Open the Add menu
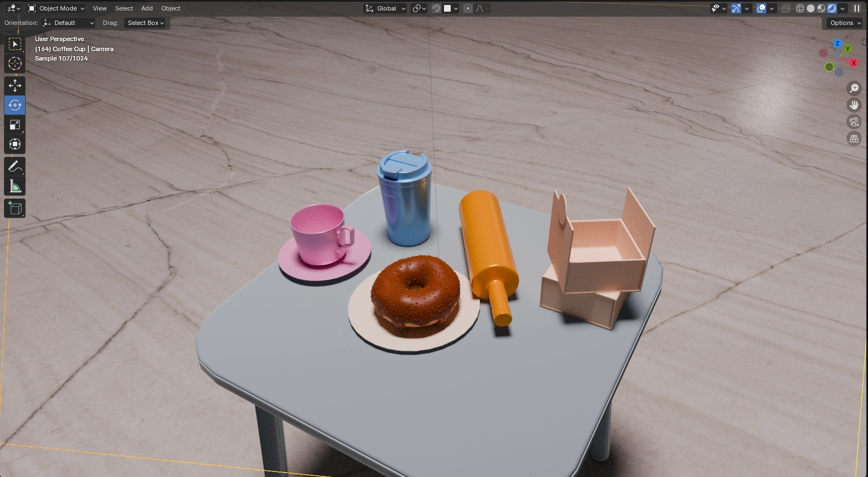The height and width of the screenshot is (477, 868). [147, 8]
